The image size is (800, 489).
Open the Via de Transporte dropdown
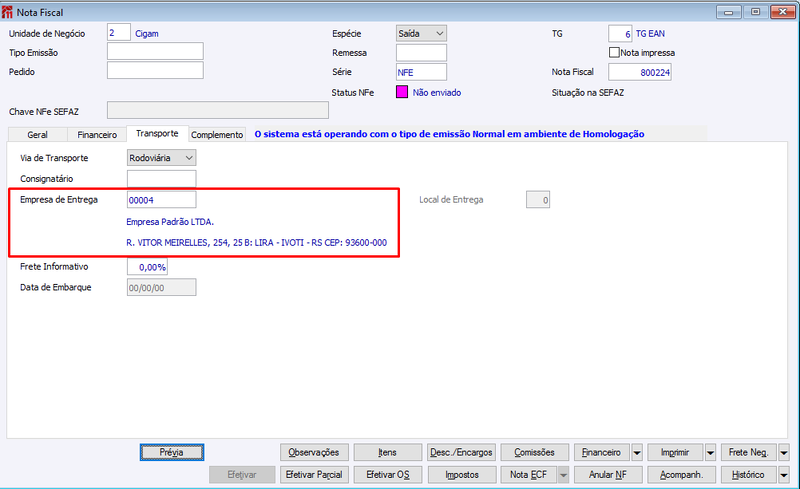click(x=161, y=158)
